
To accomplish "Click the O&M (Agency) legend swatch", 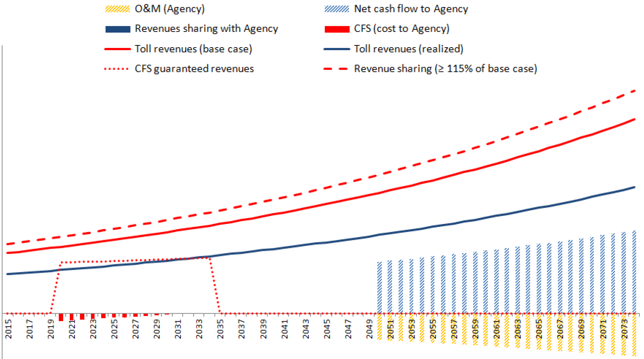I will click(x=117, y=9).
